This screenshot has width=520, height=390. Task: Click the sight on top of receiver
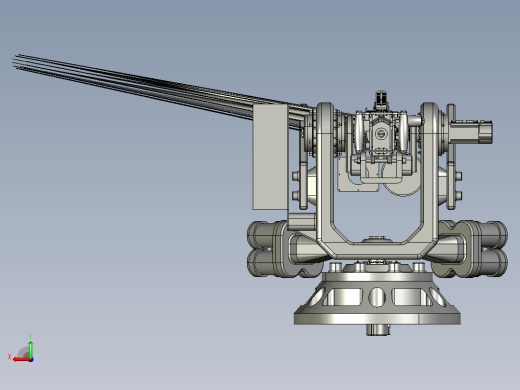click(x=380, y=99)
